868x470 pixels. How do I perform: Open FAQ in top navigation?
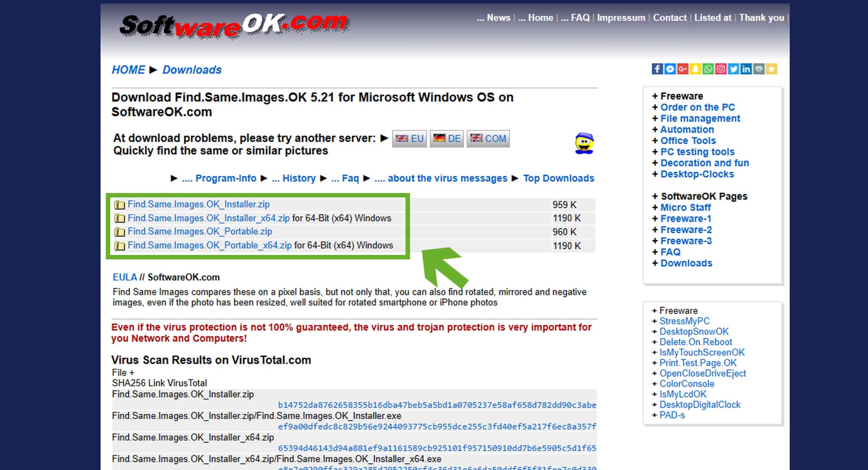coord(575,18)
